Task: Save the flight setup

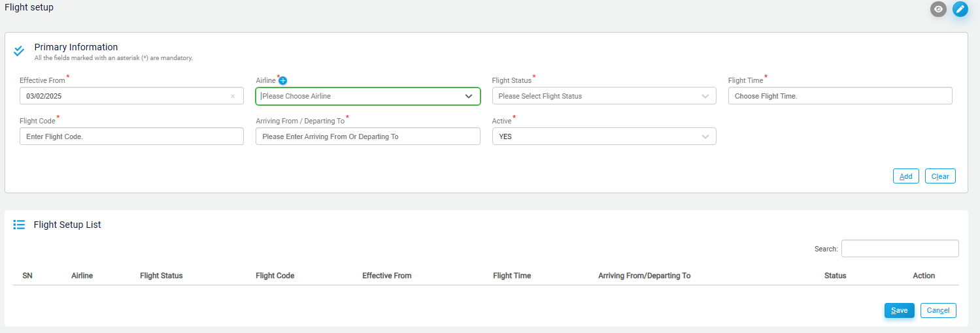Action: [900, 310]
